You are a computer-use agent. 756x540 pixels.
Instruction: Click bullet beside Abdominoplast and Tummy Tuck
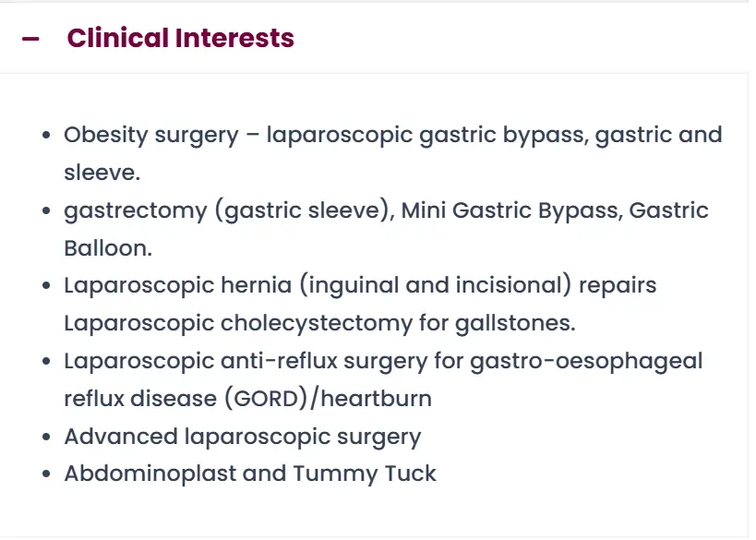click(x=46, y=475)
